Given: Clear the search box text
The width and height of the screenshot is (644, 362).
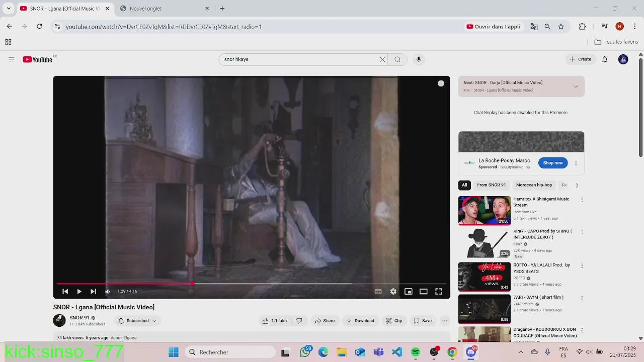Looking at the screenshot, I should pos(382,59).
